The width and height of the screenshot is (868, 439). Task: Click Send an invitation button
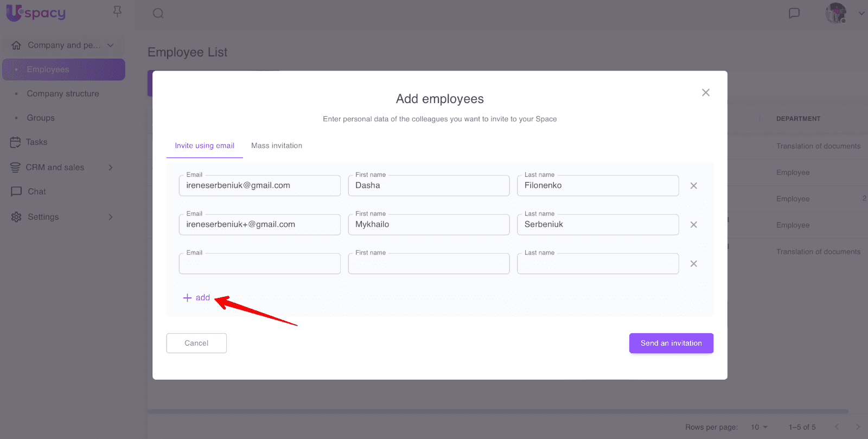point(671,343)
